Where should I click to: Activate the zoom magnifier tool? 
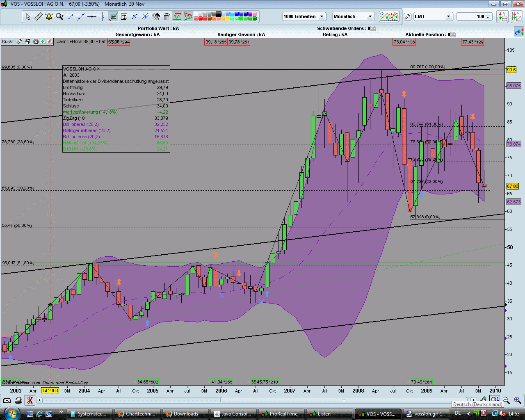coord(59,16)
